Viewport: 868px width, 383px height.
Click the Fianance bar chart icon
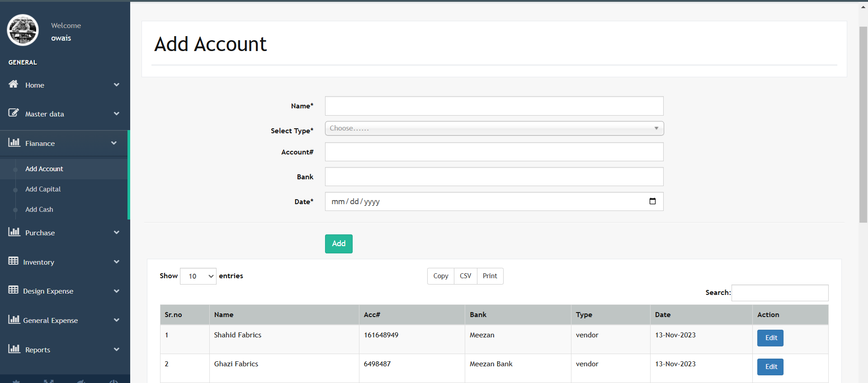tap(14, 142)
